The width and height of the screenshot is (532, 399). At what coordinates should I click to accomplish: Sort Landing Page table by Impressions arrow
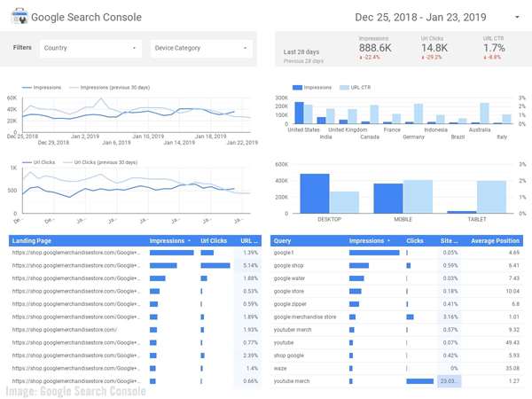190,241
